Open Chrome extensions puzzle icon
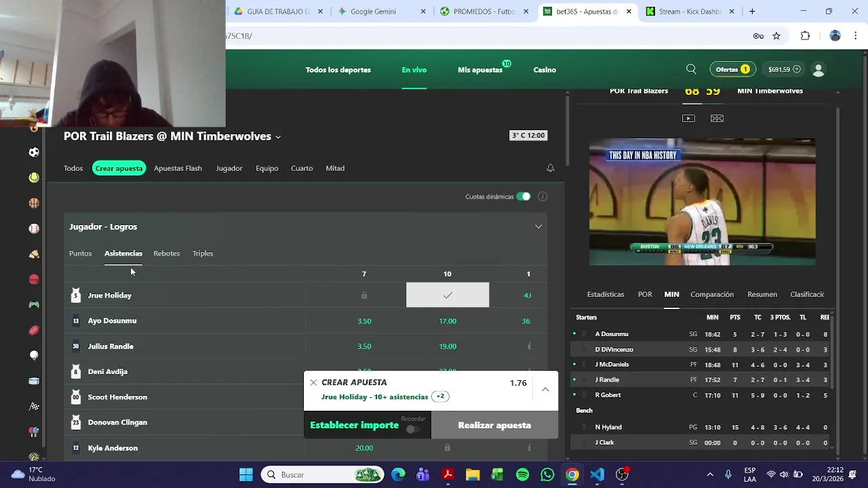Viewport: 868px width, 488px height. point(805,36)
